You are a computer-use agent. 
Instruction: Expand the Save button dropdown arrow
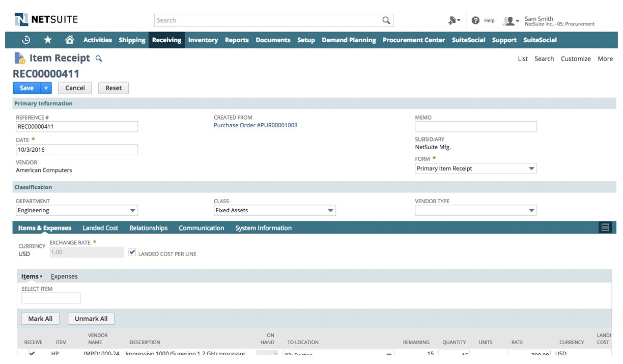46,88
